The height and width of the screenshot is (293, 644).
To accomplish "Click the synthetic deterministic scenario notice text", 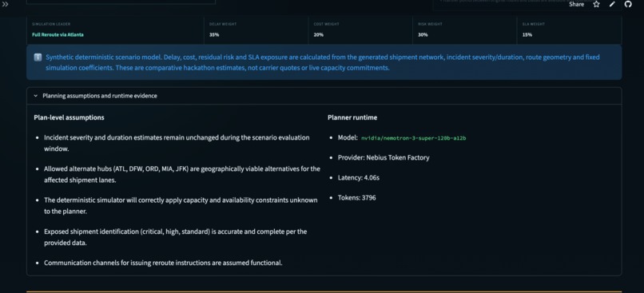I will pos(323,62).
